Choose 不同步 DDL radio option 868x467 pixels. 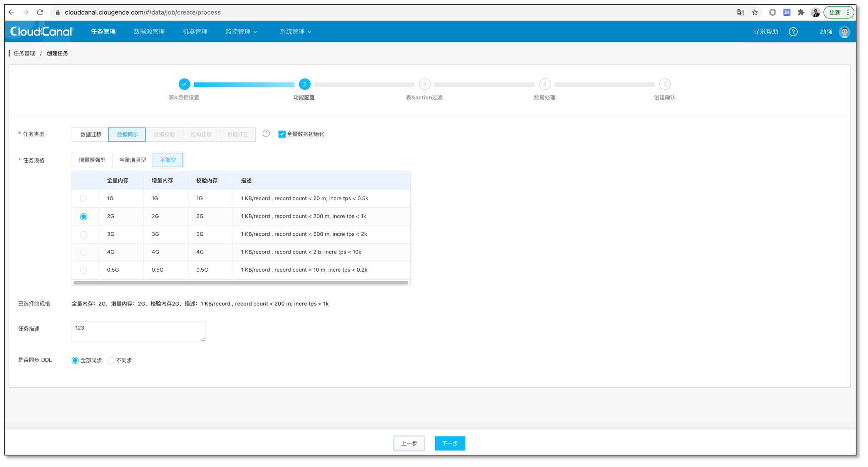111,360
